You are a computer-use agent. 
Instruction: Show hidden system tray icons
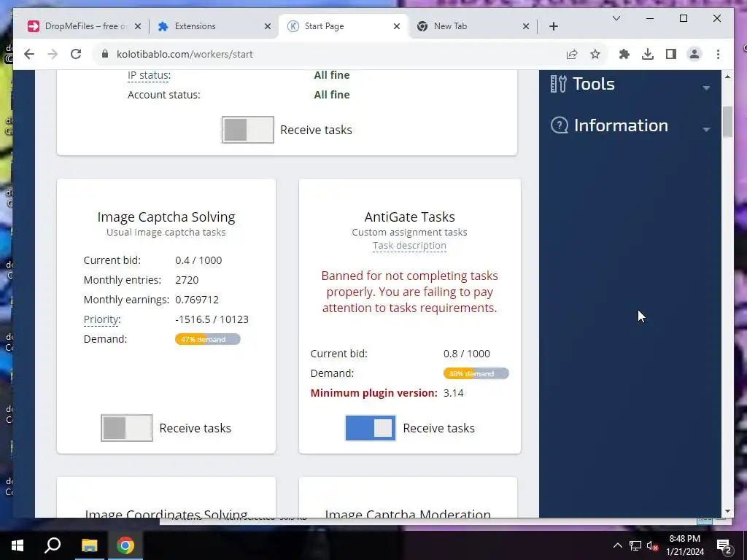coord(617,545)
